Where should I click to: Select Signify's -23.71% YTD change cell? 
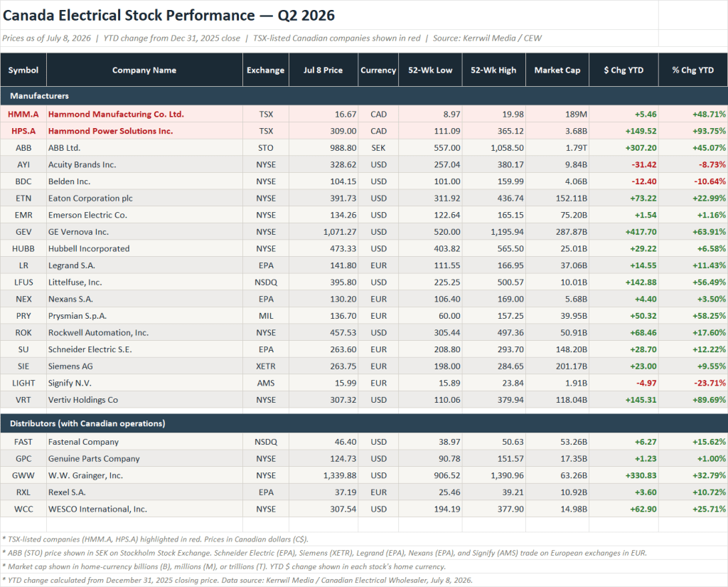(692, 383)
